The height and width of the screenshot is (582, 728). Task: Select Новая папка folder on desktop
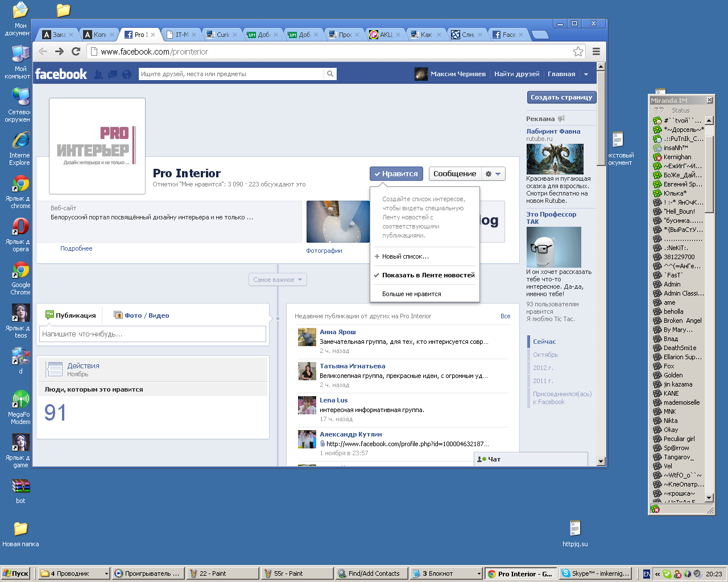[x=20, y=534]
